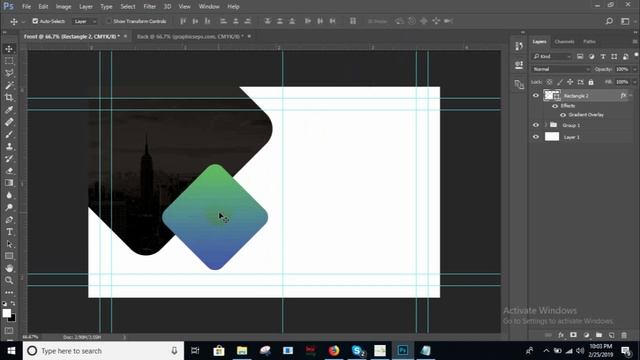Select the Magic Wand tool

(x=9, y=86)
